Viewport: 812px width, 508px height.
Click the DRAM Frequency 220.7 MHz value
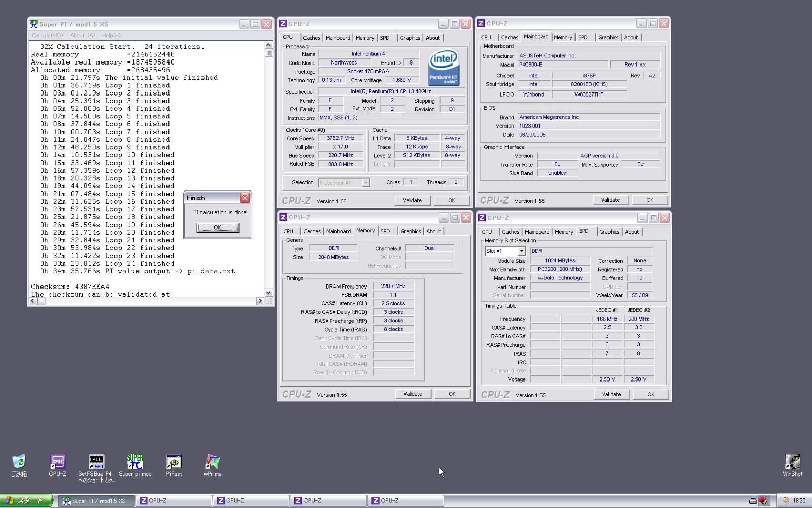click(393, 286)
